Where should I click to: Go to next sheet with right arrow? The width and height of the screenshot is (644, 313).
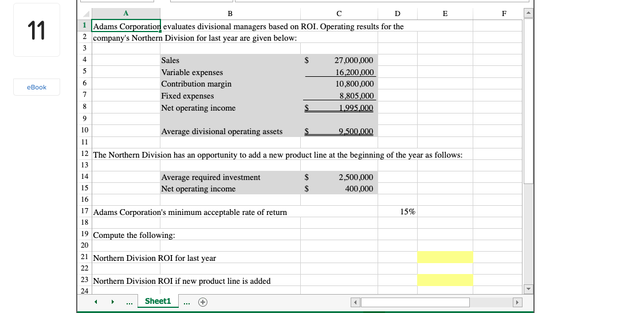click(112, 302)
